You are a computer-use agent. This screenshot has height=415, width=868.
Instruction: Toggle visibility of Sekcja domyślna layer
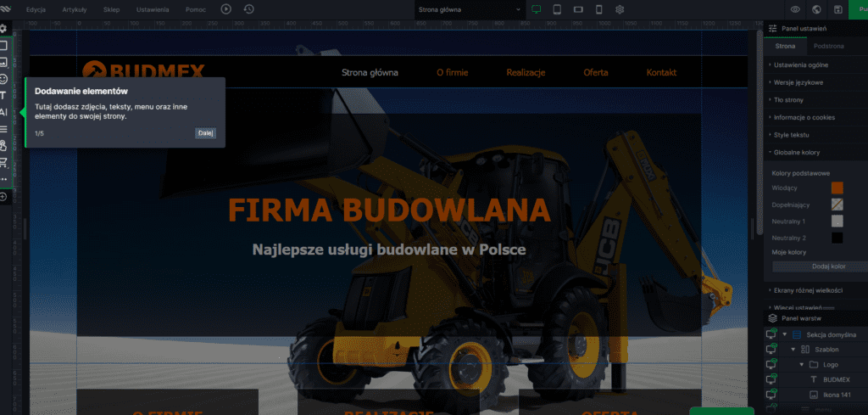(771, 334)
